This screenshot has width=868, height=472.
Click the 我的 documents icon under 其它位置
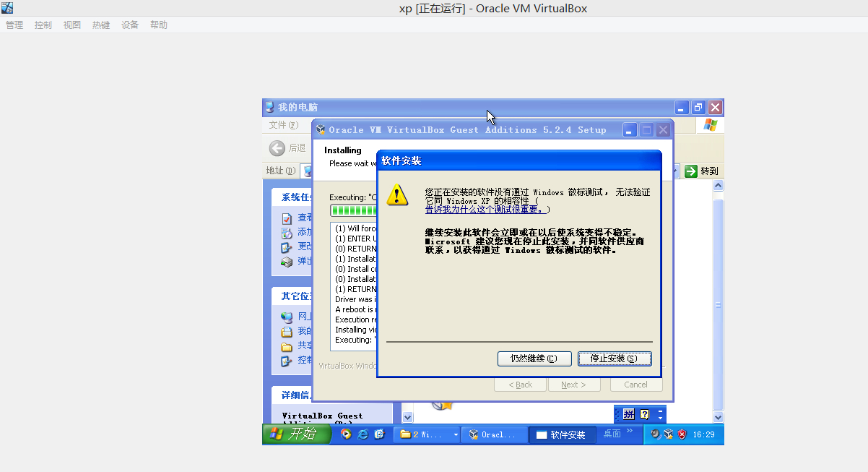pos(287,331)
